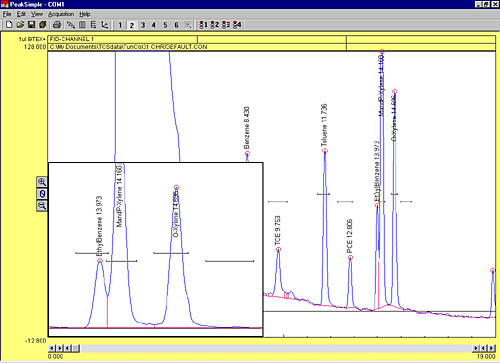Click the 0.000 start time value
The height and width of the screenshot is (363, 500).
tap(55, 357)
